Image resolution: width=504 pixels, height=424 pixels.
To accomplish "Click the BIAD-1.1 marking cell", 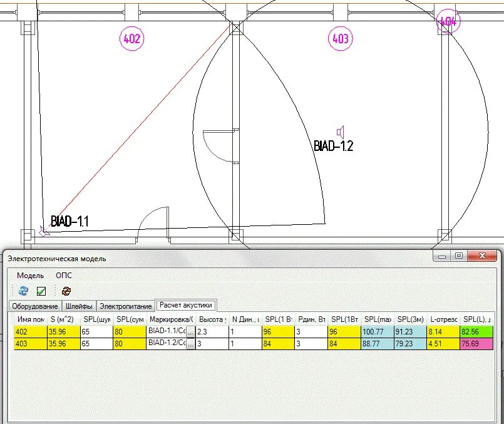I will click(x=167, y=331).
